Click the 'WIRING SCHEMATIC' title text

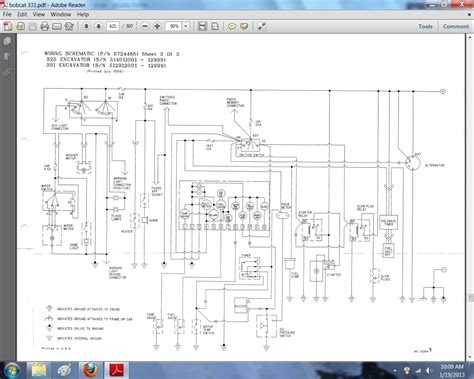(x=69, y=54)
